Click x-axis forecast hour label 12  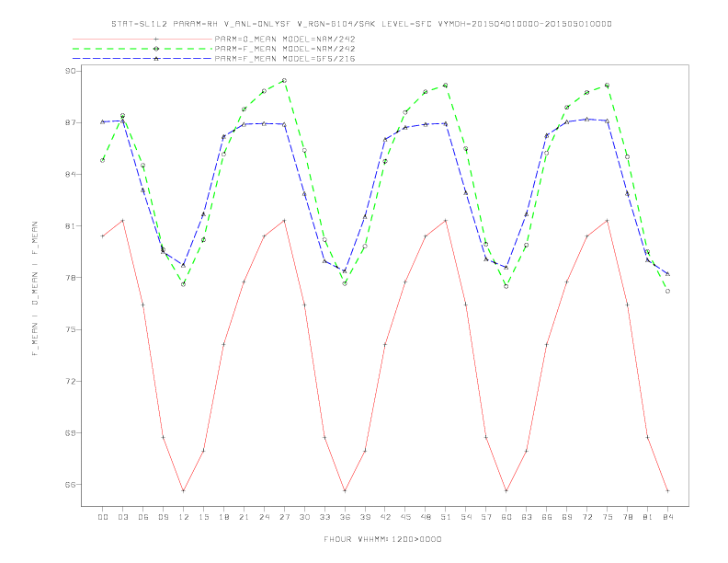(184, 517)
